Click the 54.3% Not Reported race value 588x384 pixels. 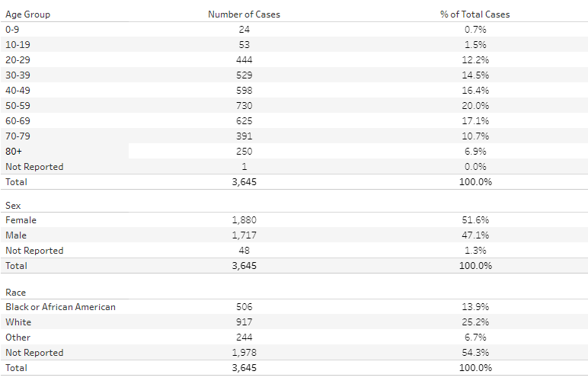pos(475,353)
